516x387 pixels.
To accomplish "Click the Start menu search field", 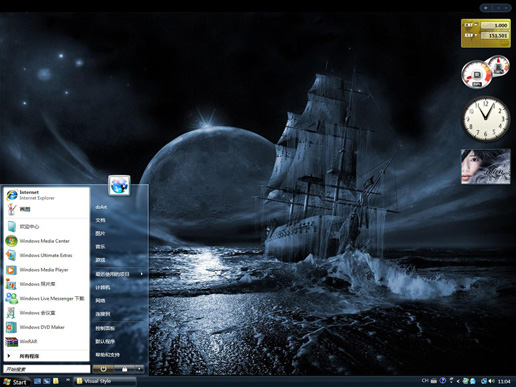I will 47,369.
